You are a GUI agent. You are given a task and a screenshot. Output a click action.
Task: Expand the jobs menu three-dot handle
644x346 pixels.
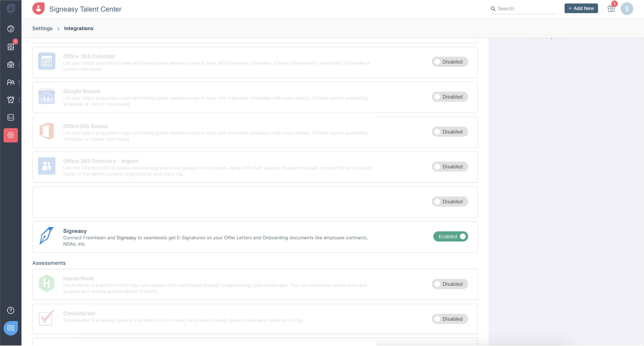[x=19, y=65]
